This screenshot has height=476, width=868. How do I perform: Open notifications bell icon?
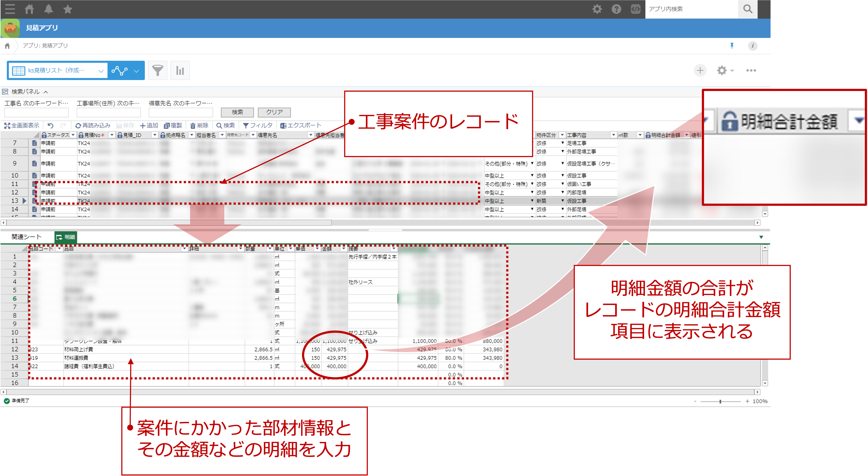click(48, 9)
